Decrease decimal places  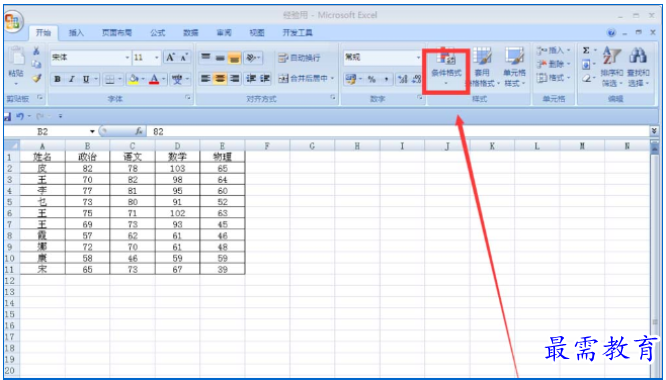tap(417, 79)
